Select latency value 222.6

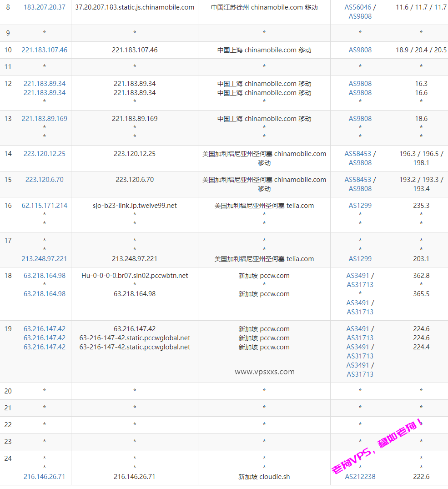pos(421,477)
